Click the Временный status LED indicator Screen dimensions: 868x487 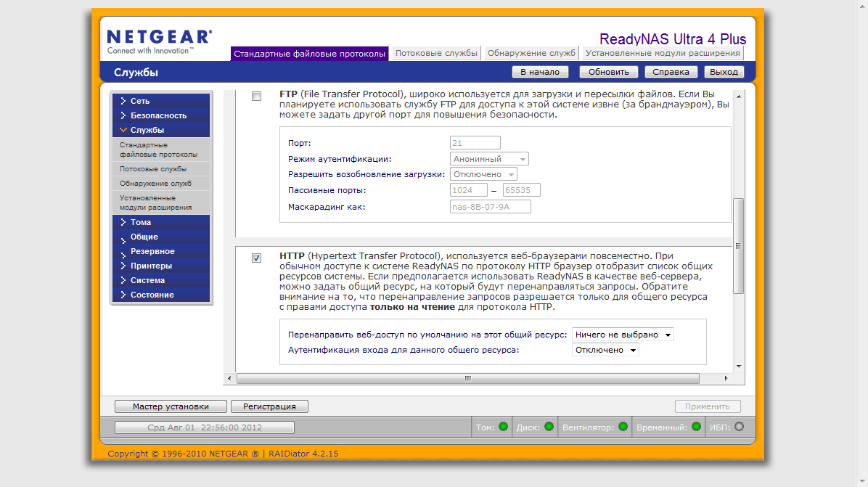697,427
